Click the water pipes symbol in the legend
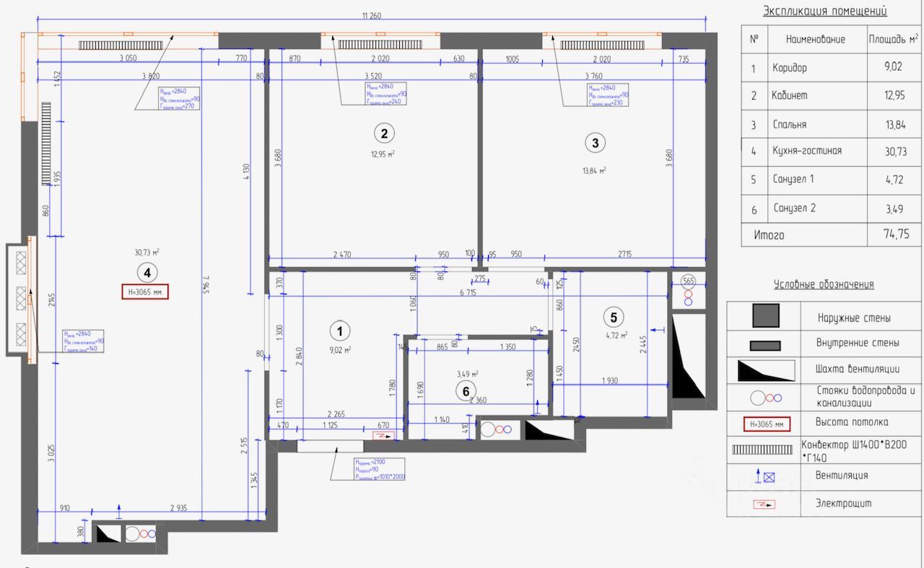 [765, 397]
